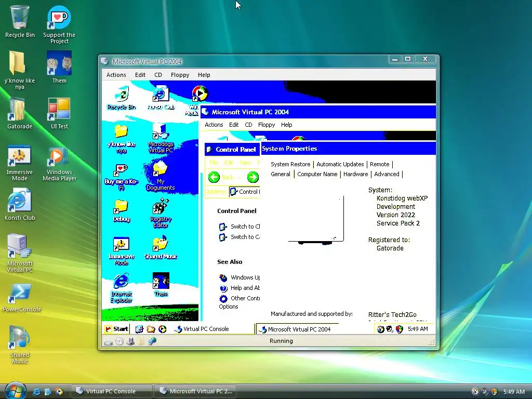Click the guest Back navigation arrow
The image size is (532, 399).
coord(214,177)
